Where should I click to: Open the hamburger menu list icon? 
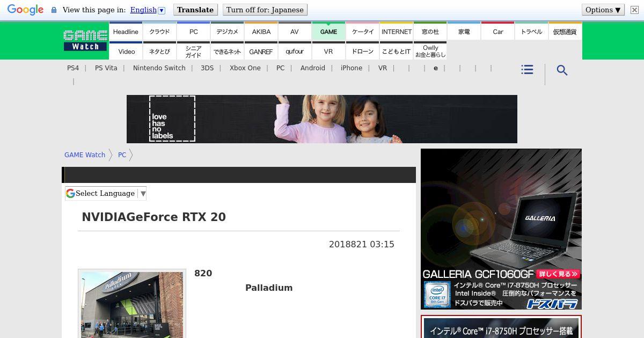[527, 70]
